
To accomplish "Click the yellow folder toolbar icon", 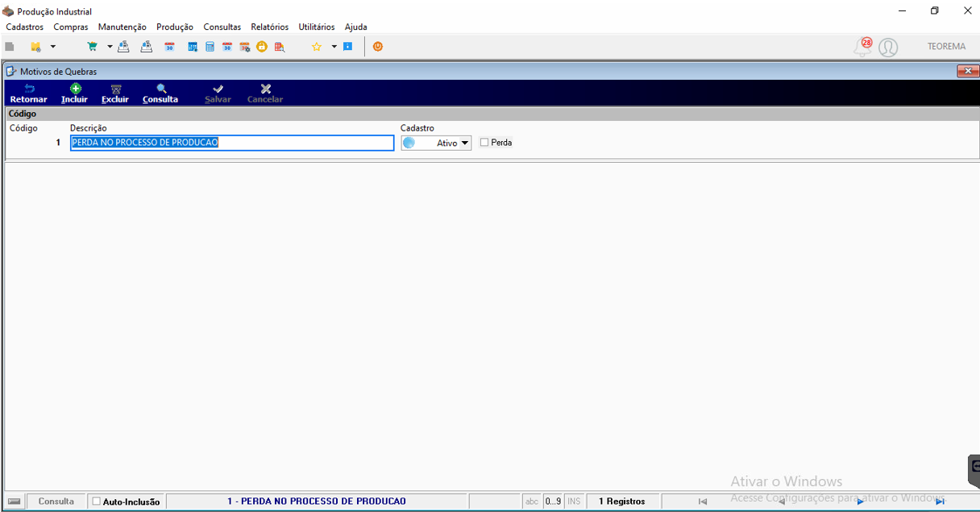I will coord(35,47).
